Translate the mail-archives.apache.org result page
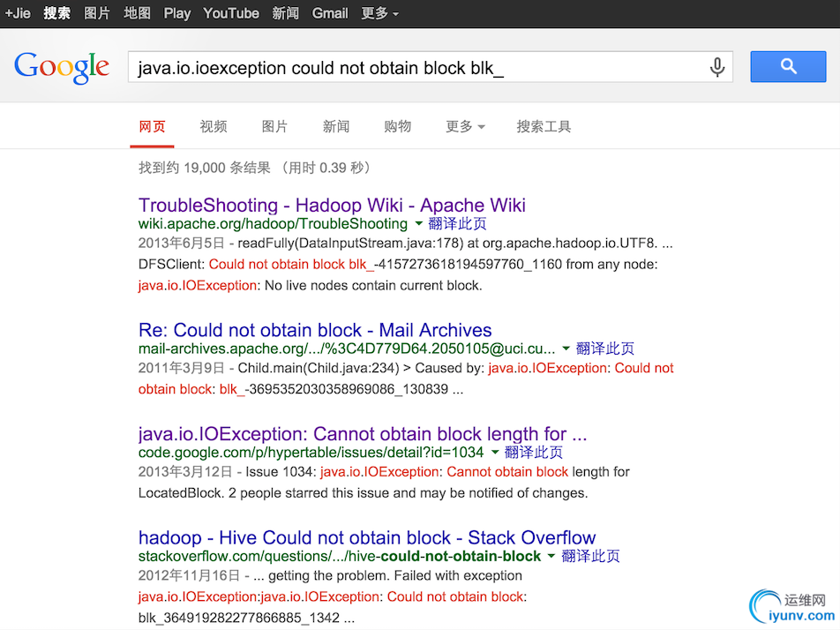This screenshot has height=630, width=840. pyautogui.click(x=604, y=349)
